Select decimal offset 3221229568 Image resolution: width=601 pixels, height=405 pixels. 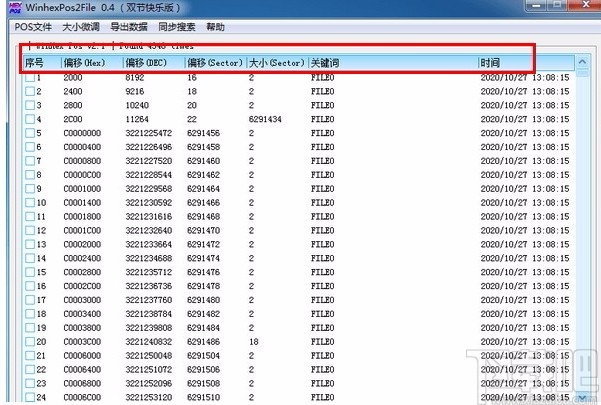click(x=149, y=189)
